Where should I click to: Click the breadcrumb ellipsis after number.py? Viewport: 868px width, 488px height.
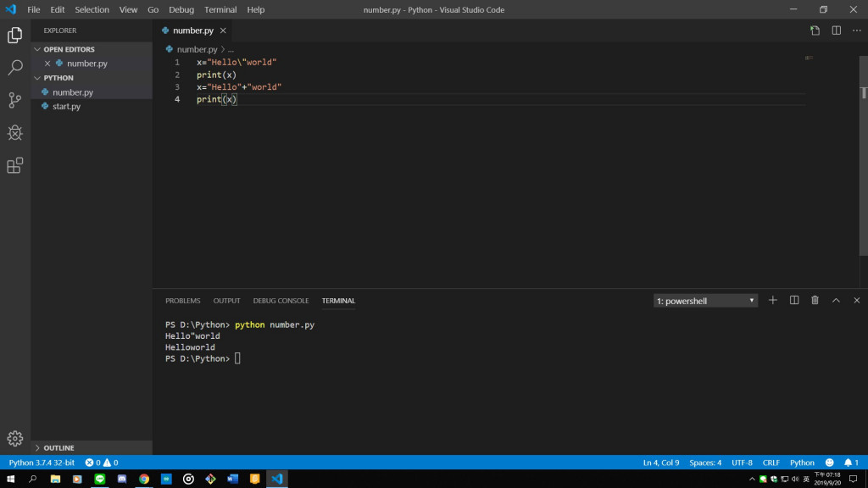231,49
